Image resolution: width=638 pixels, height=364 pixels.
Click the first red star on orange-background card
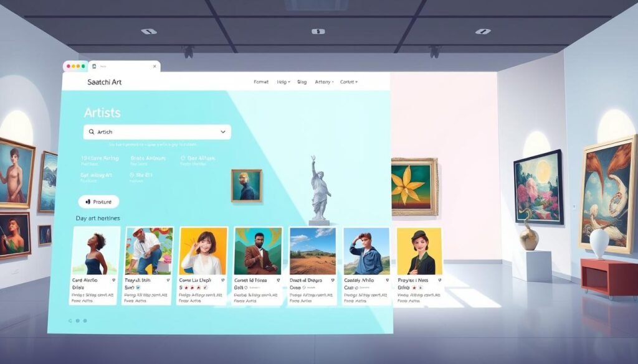[x=186, y=287]
